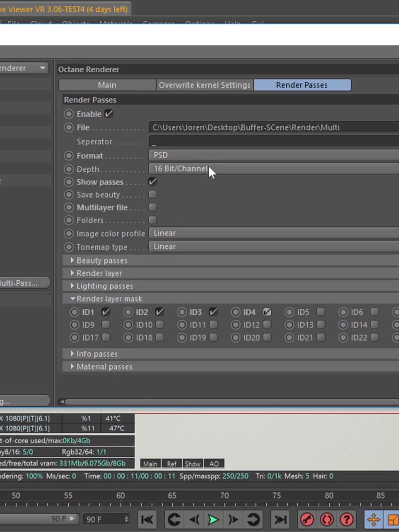Jump to the start of the animation
This screenshot has width=399, height=532.
pyautogui.click(x=147, y=520)
